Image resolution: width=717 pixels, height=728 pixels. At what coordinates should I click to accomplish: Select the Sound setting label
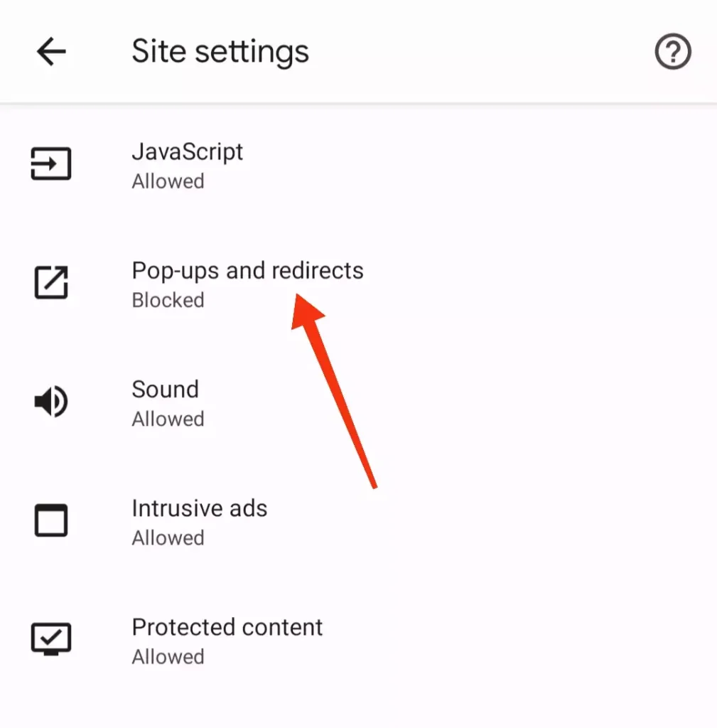tap(165, 389)
